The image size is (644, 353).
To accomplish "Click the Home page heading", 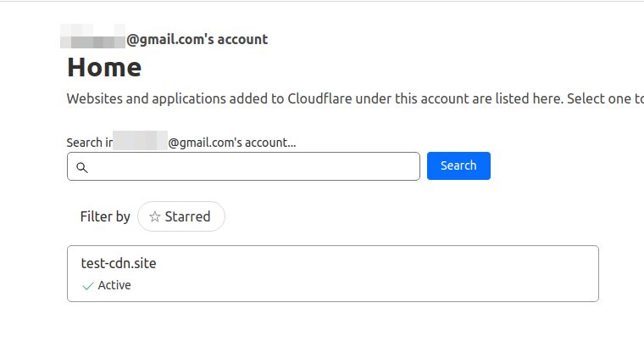I will point(104,68).
